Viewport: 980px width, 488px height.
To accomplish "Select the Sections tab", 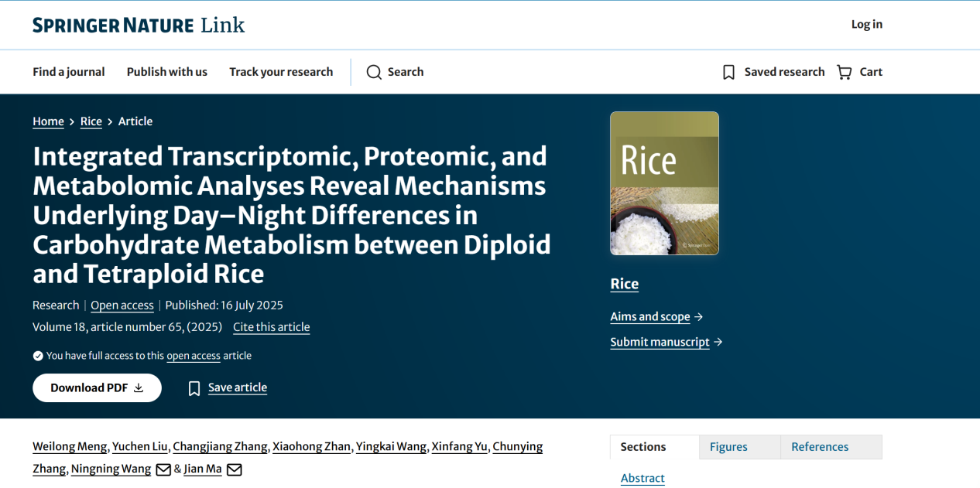I will (x=655, y=447).
